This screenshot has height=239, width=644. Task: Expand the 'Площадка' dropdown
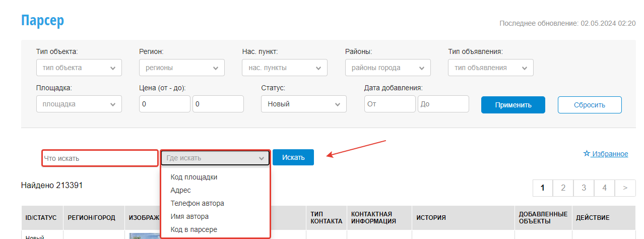[x=79, y=104]
